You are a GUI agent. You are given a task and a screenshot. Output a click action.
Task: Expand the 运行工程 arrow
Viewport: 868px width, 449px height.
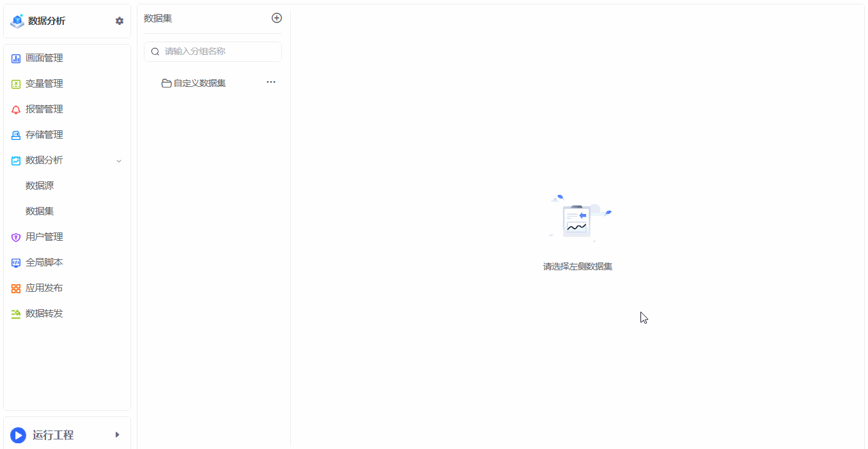coord(117,435)
